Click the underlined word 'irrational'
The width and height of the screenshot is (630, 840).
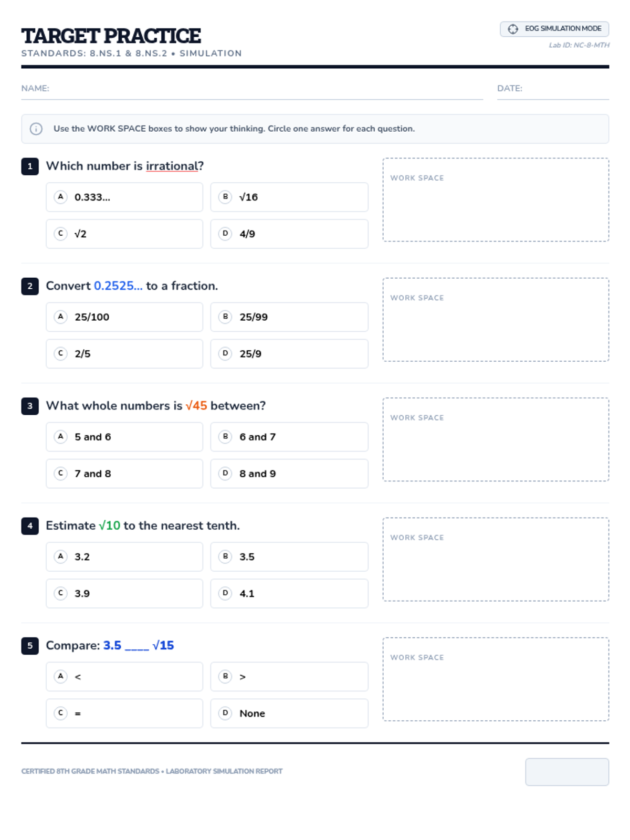coord(172,166)
